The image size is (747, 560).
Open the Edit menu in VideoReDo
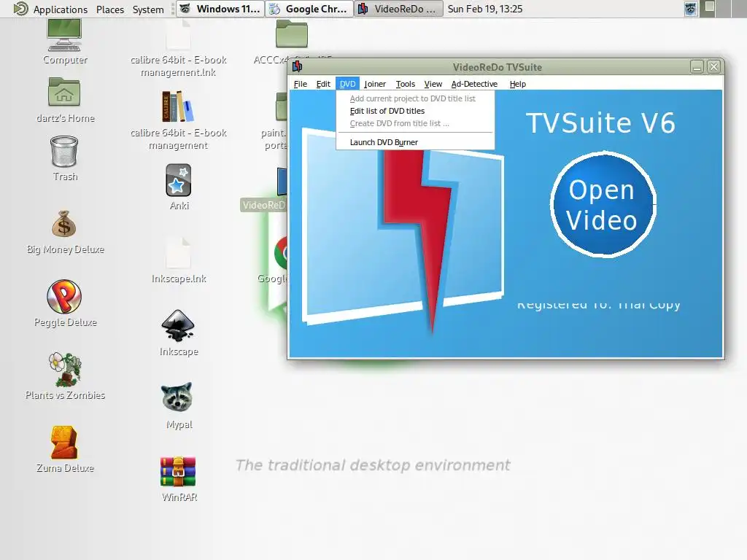[x=323, y=84]
